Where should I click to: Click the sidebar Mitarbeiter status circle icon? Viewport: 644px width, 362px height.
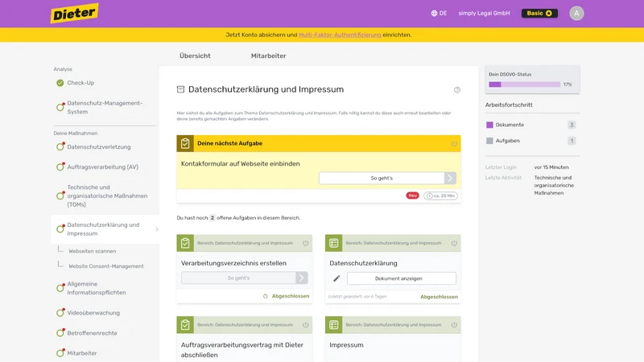[x=60, y=352]
